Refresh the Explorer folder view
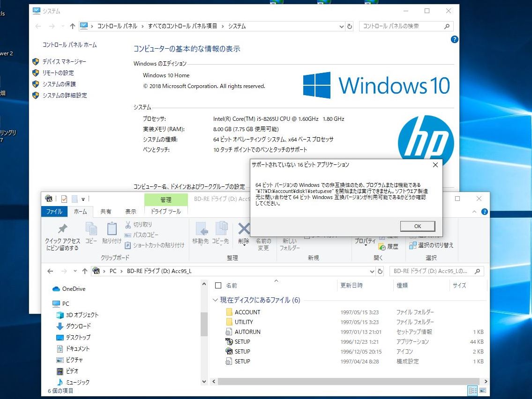Screen dimensions: 532x399 [x=380, y=271]
